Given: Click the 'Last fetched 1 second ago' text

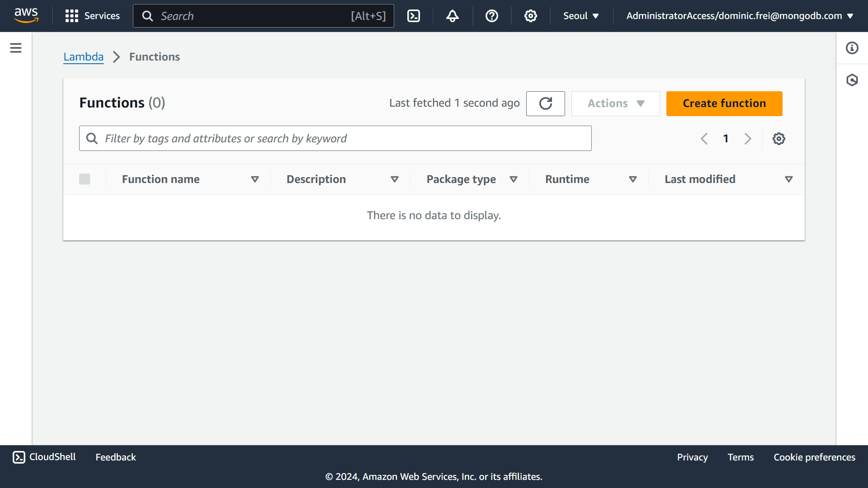Looking at the screenshot, I should point(454,103).
